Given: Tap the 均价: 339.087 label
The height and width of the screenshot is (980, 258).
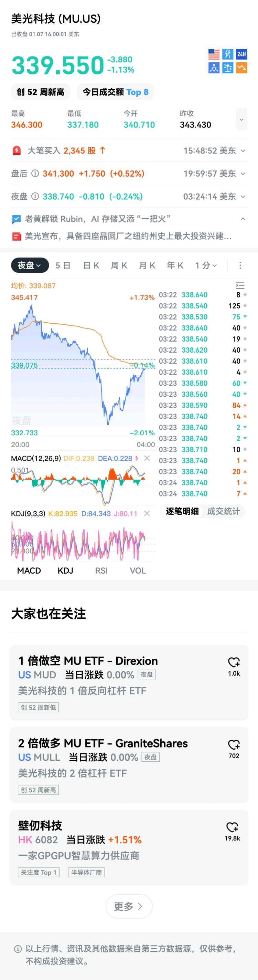Looking at the screenshot, I should tap(33, 286).
